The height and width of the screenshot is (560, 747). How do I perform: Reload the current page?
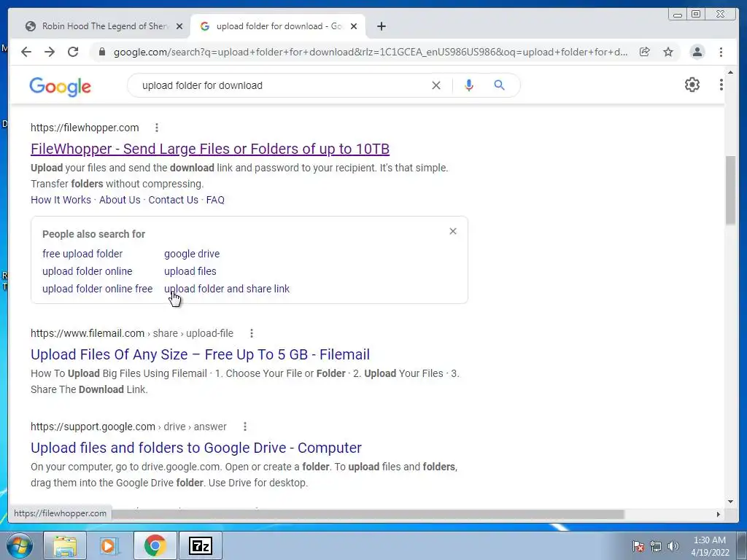pyautogui.click(x=73, y=52)
